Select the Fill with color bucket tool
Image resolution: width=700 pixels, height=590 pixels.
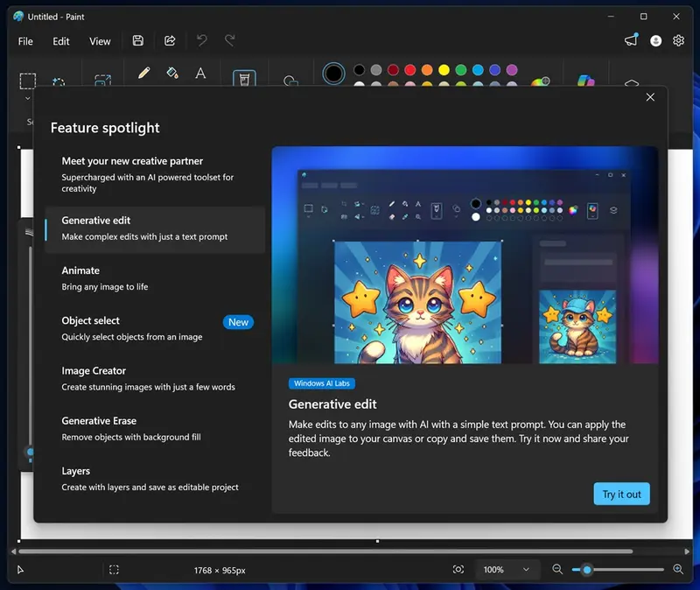click(171, 74)
